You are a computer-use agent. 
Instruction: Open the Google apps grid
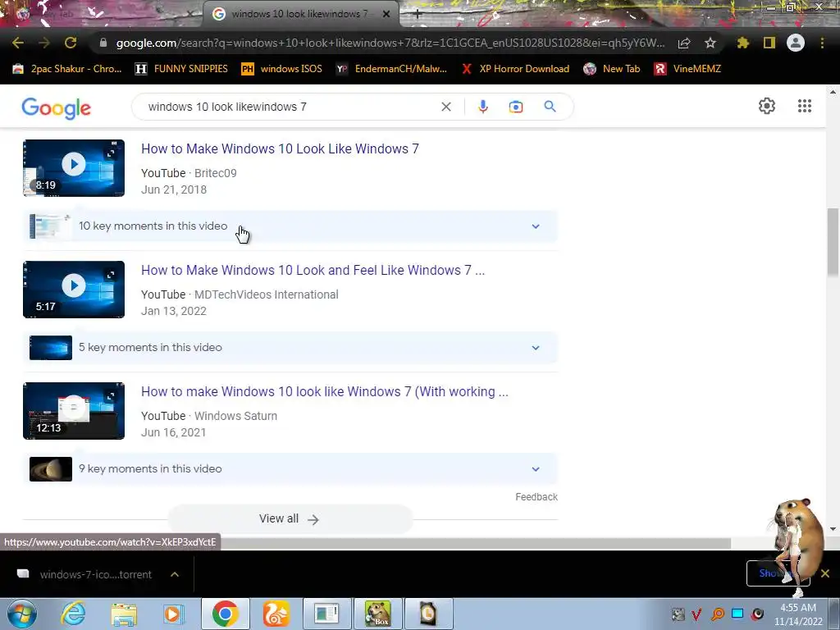804,106
